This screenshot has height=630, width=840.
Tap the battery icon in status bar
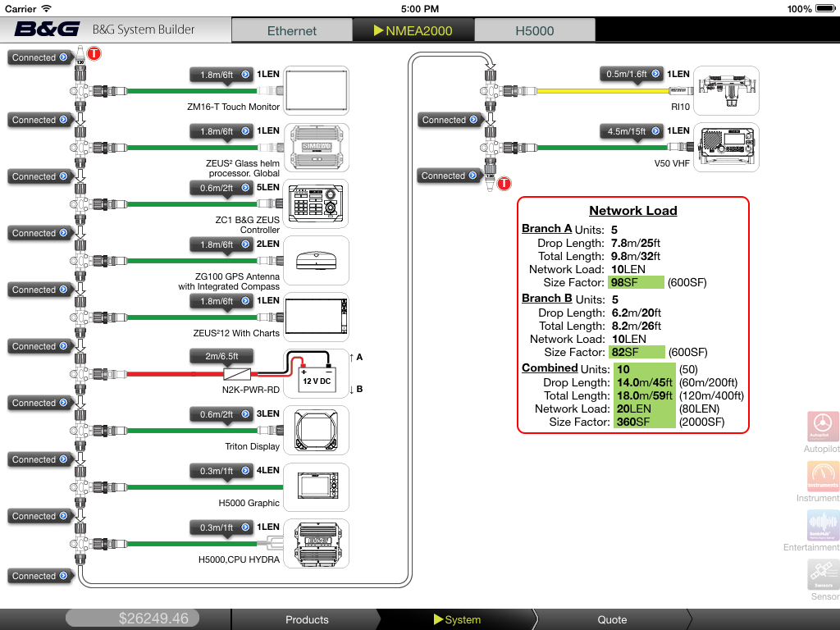coord(825,8)
